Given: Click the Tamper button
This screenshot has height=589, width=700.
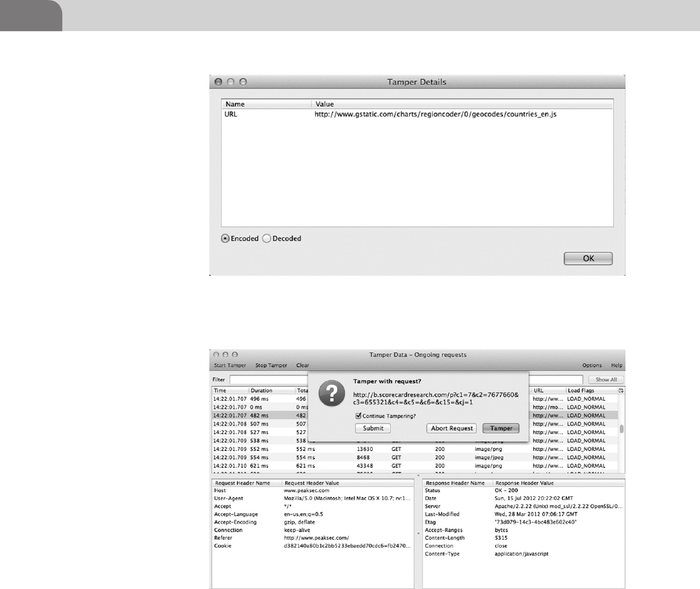Looking at the screenshot, I should click(x=501, y=428).
